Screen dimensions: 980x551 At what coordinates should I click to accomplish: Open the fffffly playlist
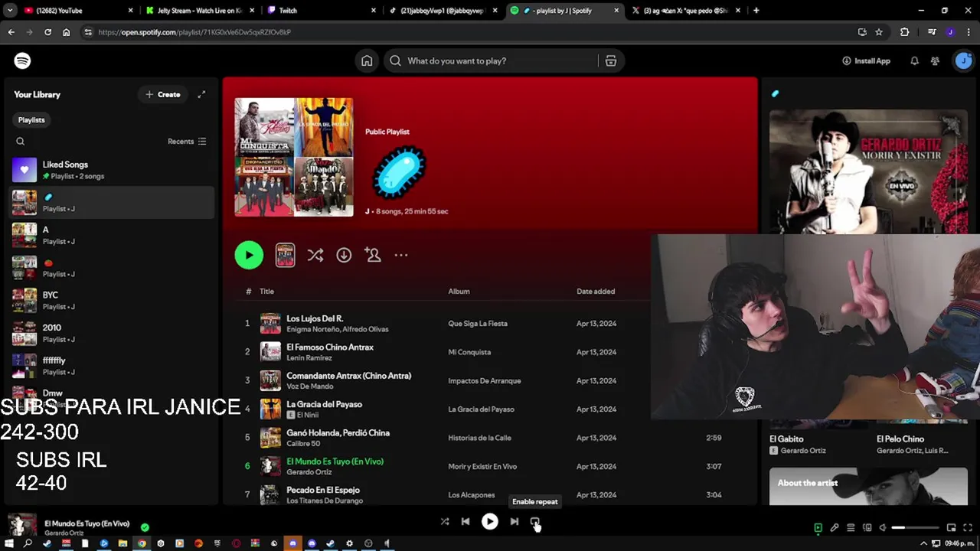[112, 366]
